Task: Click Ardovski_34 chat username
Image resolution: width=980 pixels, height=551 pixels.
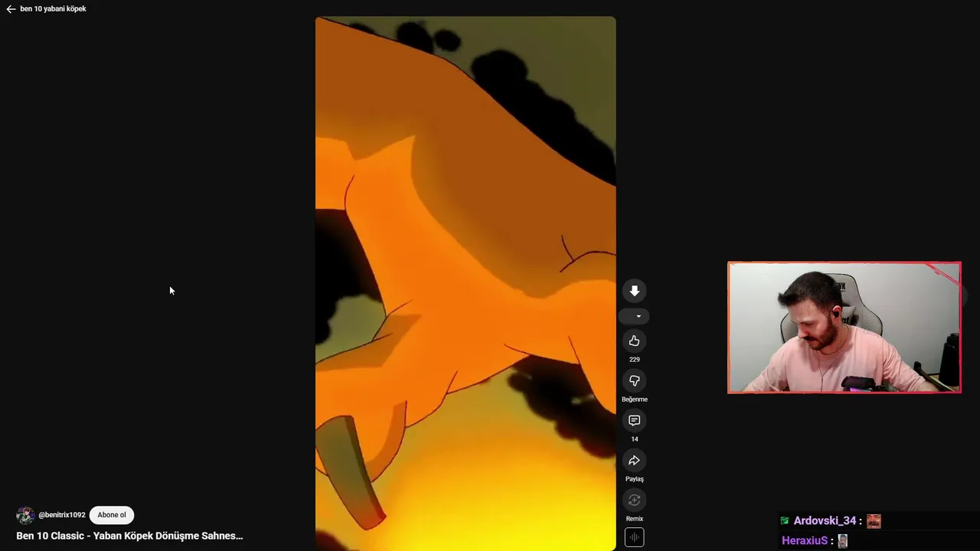Action: 825,520
